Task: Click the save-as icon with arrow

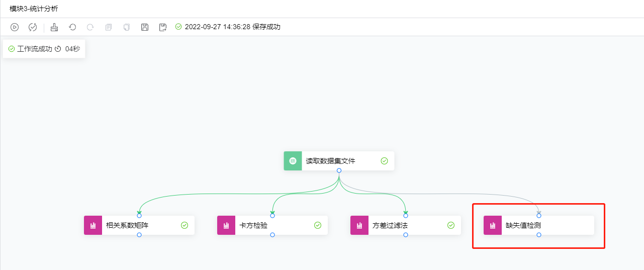Action: [x=163, y=27]
